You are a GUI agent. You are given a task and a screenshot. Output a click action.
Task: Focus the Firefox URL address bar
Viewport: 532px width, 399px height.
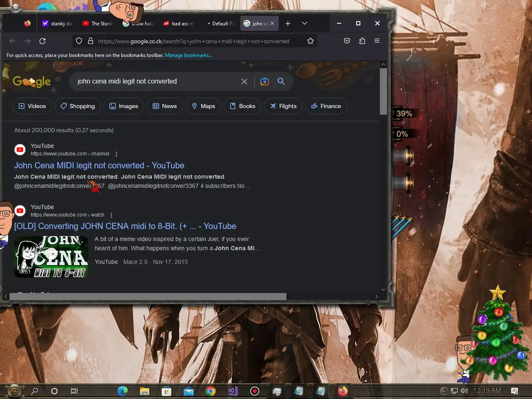[x=194, y=41]
